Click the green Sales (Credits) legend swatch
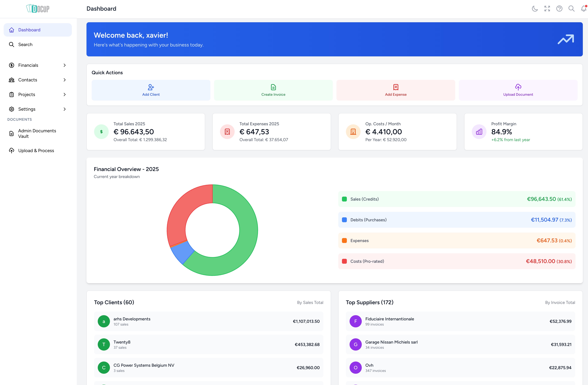The image size is (588, 385). 344,199
